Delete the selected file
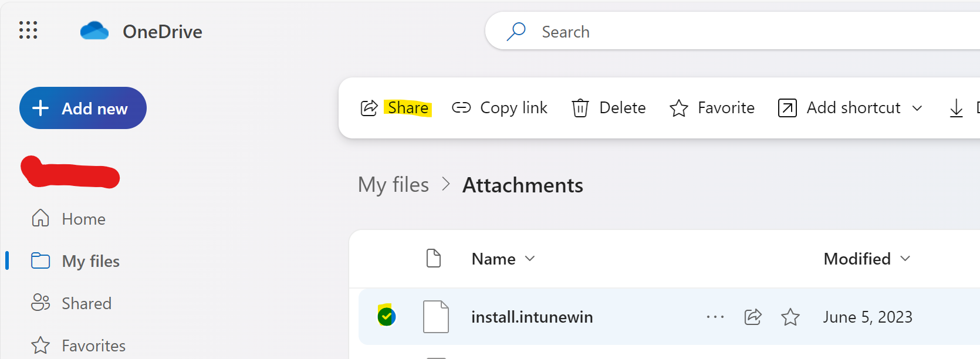Image resolution: width=980 pixels, height=359 pixels. pos(609,108)
